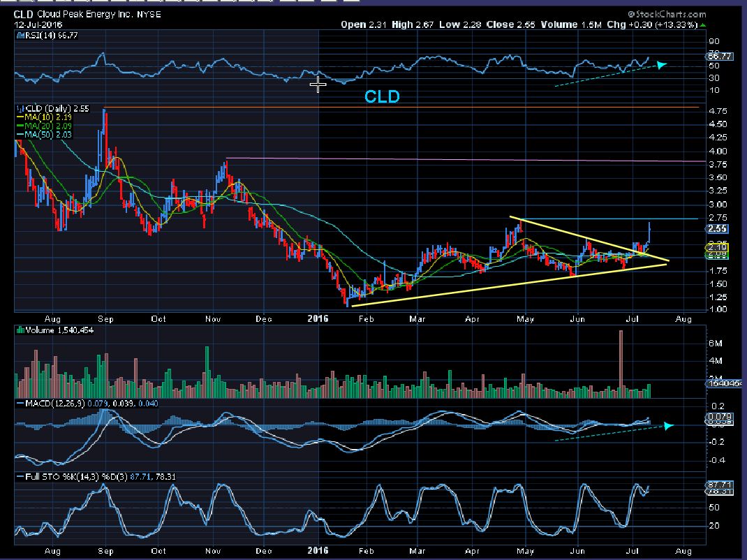Click the 'MACD(12,26,9)' indicator label
The image size is (747, 560).
tap(54, 403)
